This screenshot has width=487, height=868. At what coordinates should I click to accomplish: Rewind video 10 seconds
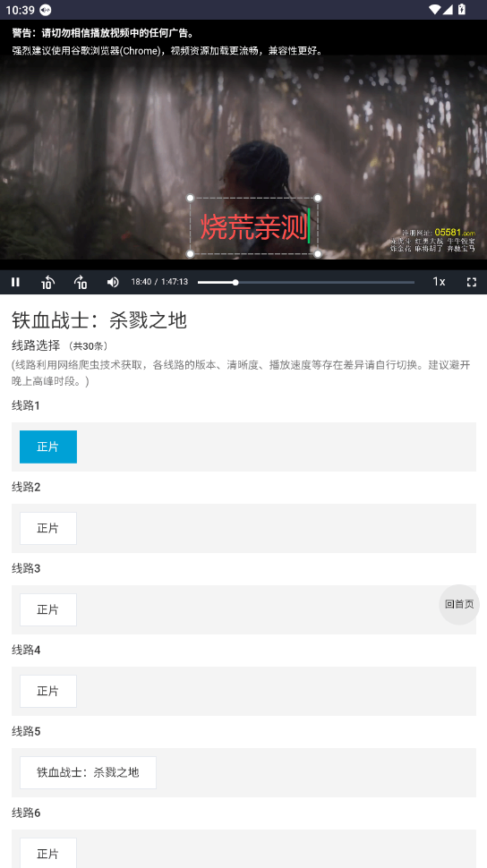click(x=47, y=282)
